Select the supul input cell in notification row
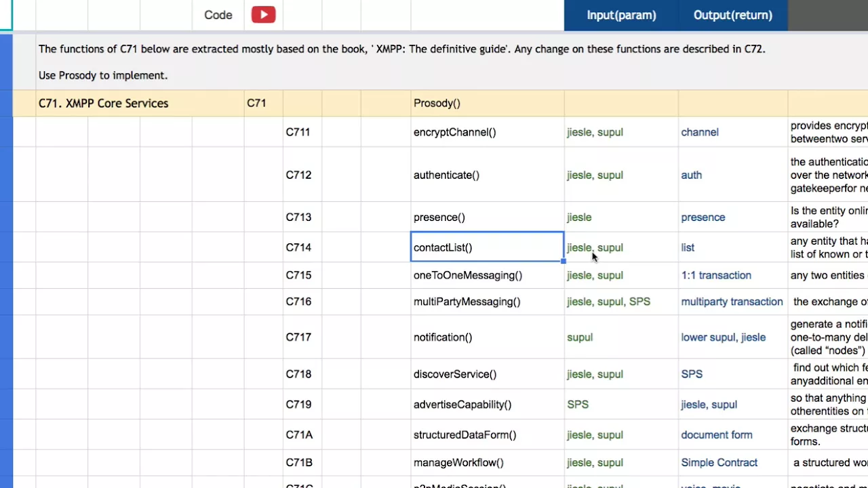The image size is (868, 488). pos(621,337)
